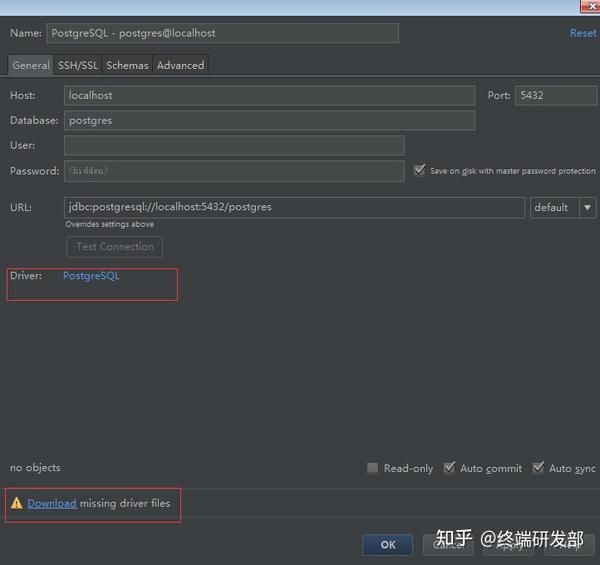
Task: Toggle the Auto sync checkbox
Action: (538, 468)
